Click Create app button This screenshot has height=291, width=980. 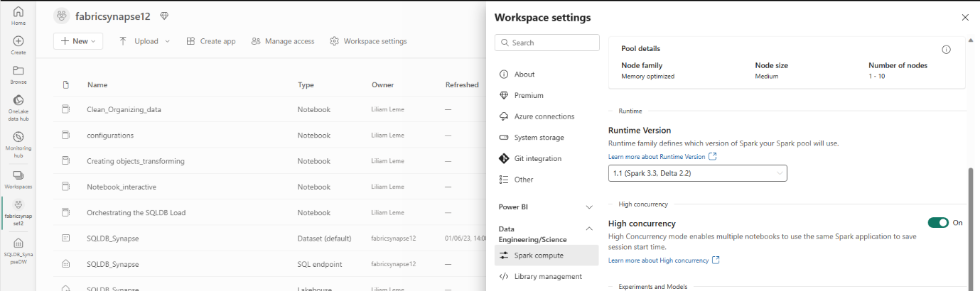pyautogui.click(x=211, y=41)
